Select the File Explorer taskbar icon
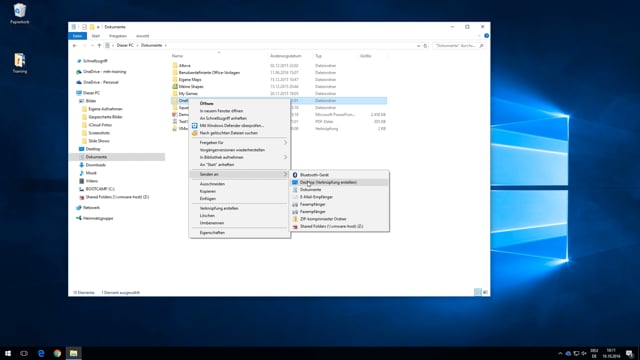Viewport: 640px width, 360px height. click(x=73, y=353)
